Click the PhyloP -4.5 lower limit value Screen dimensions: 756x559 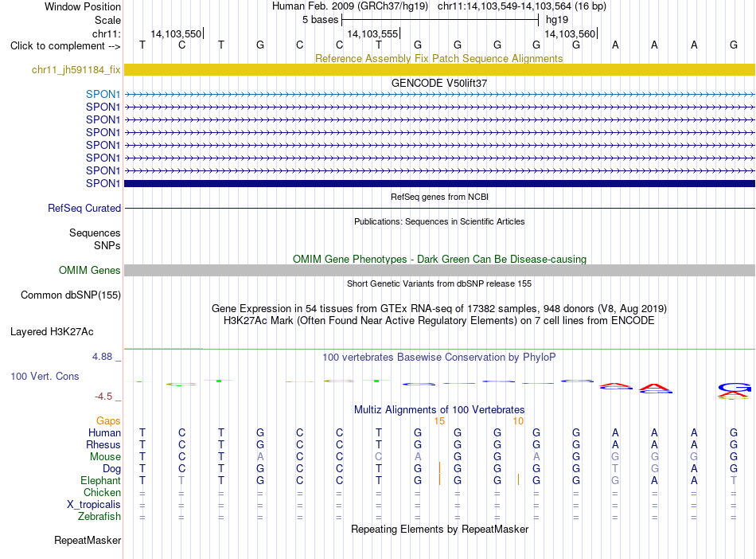(x=103, y=397)
